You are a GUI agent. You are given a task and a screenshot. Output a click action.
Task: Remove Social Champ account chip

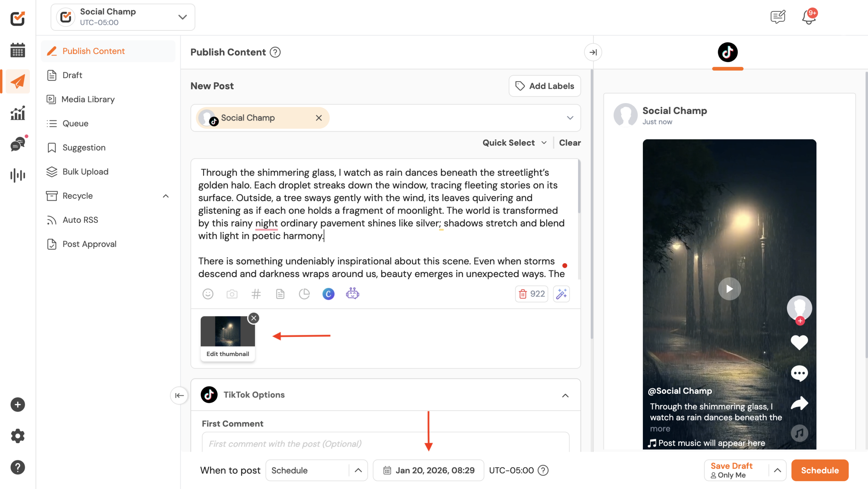(319, 118)
